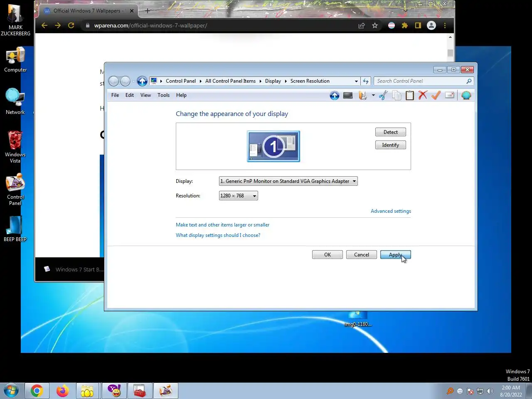Click the Network desktop icon

tap(15, 101)
